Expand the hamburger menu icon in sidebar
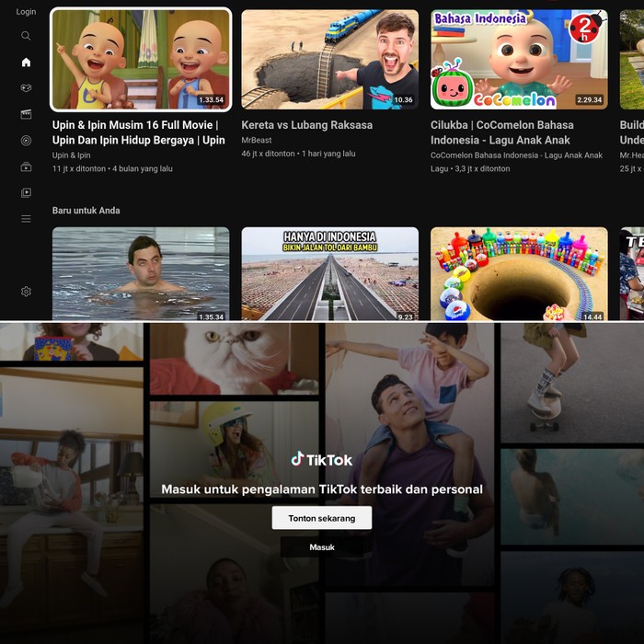Image resolution: width=644 pixels, height=644 pixels. (26, 219)
